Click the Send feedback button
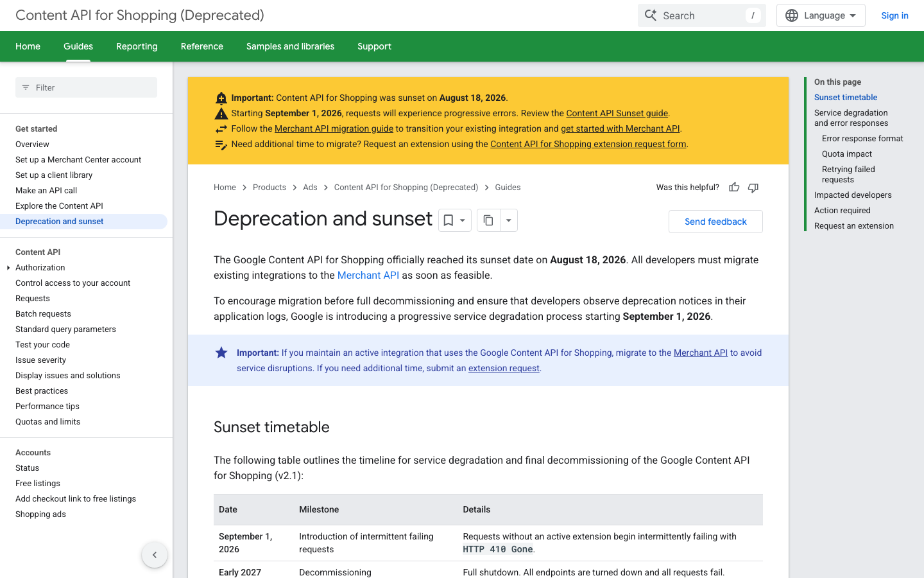The width and height of the screenshot is (924, 578). pyautogui.click(x=715, y=222)
